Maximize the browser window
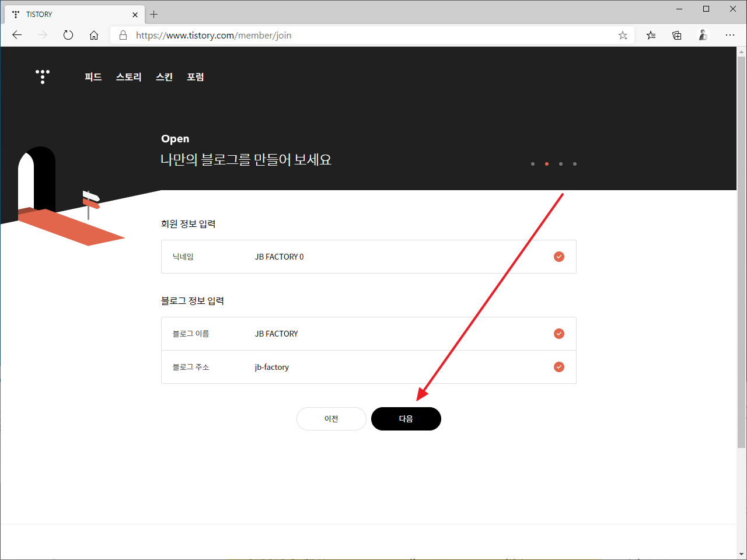Viewport: 747px width, 560px height. [706, 9]
